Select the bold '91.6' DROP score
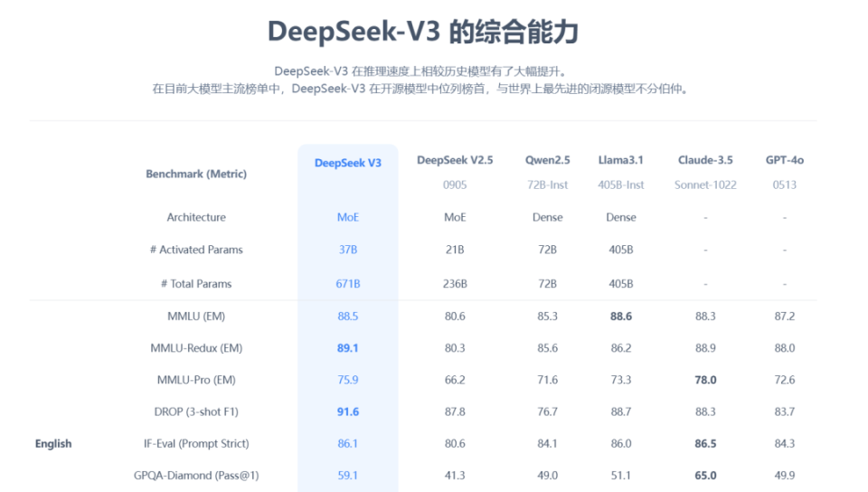The height and width of the screenshot is (492, 868). click(x=347, y=412)
